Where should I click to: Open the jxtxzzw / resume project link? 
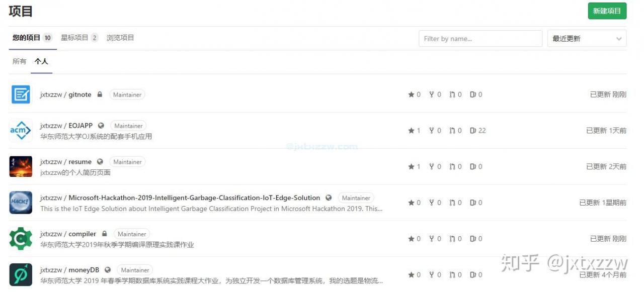65,162
